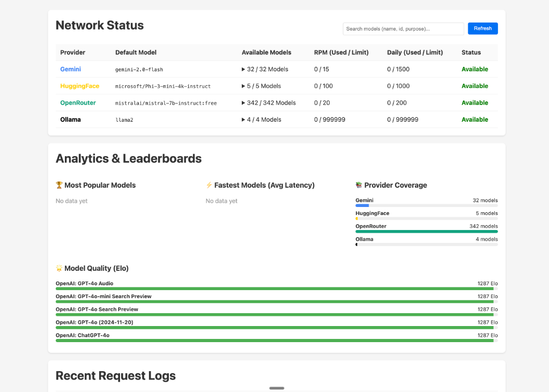Click the books icon beside Provider Coverage
549x392 pixels.
click(359, 185)
